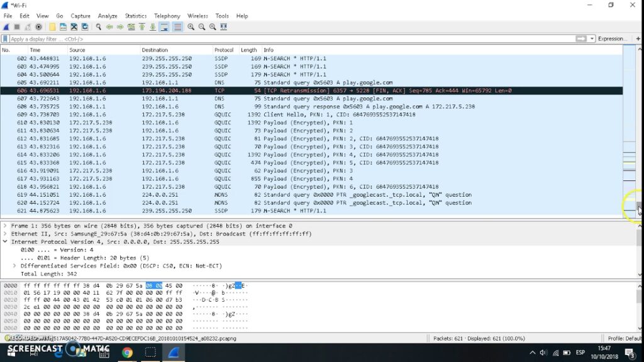The image size is (644, 362).
Task: Select the 'Total Length: 342' detail line
Action: pos(48,274)
